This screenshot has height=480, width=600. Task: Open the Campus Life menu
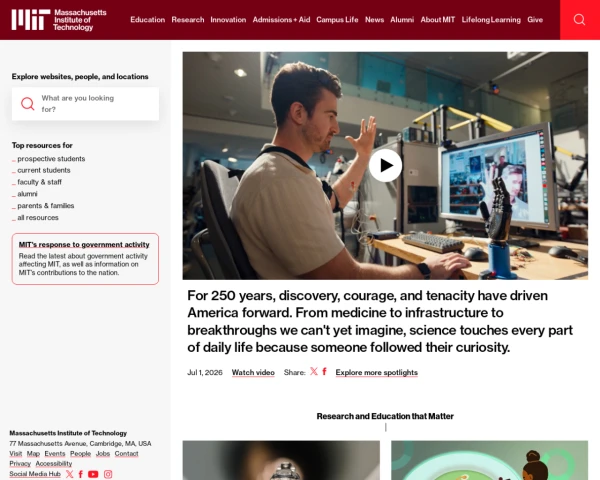[x=337, y=20]
